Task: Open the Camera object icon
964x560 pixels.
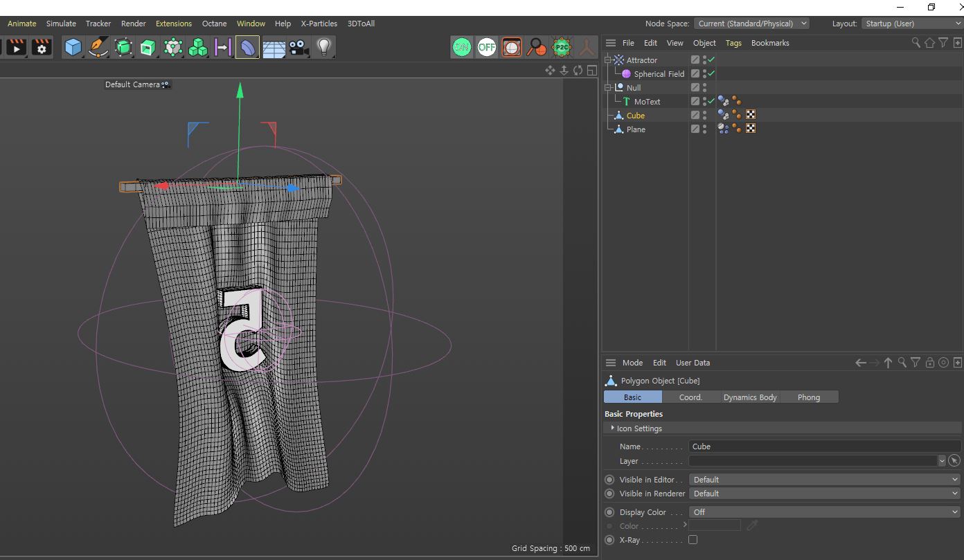Action: point(299,47)
